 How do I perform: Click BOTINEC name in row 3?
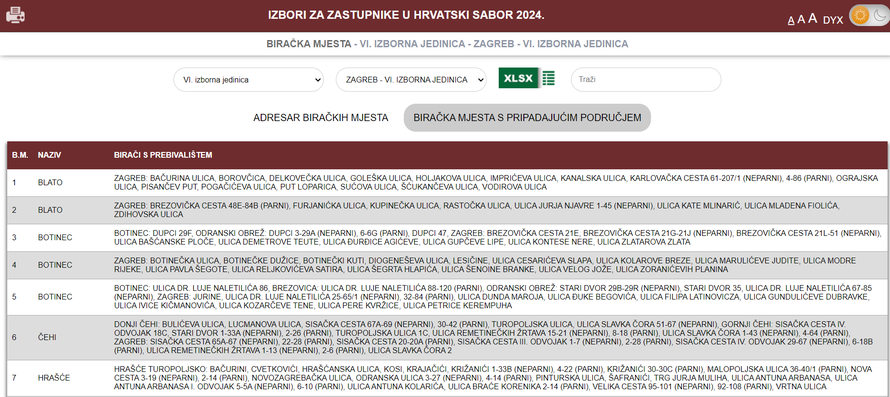click(54, 237)
